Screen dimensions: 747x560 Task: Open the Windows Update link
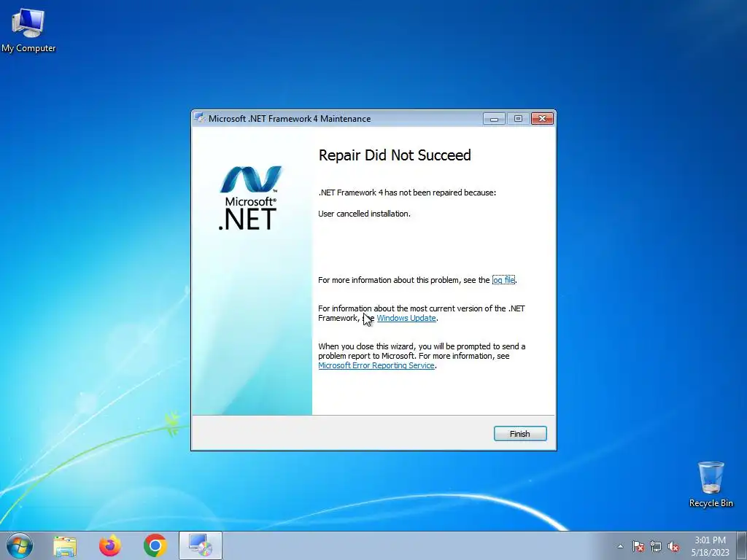(x=406, y=318)
